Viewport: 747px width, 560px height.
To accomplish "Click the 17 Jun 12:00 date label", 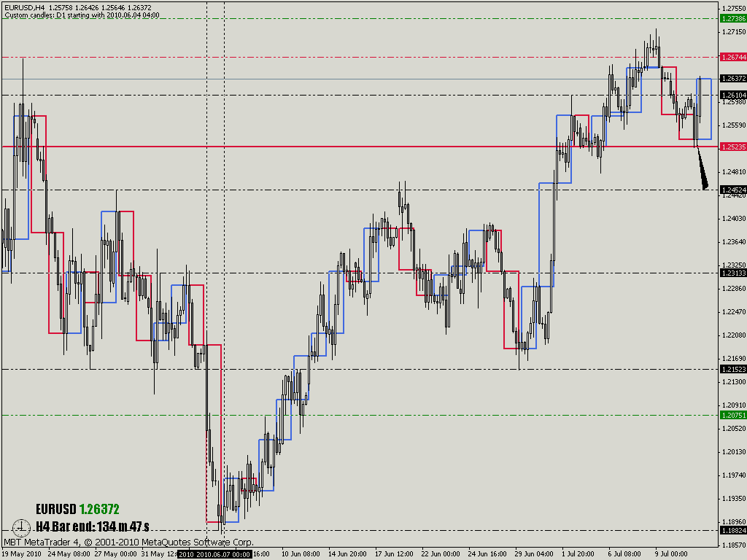I will tap(394, 554).
